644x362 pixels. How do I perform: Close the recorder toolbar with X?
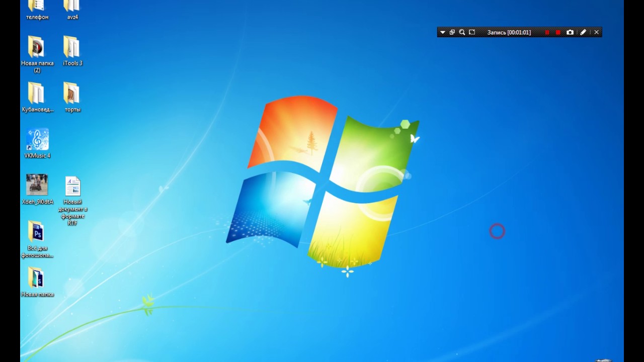(x=597, y=32)
